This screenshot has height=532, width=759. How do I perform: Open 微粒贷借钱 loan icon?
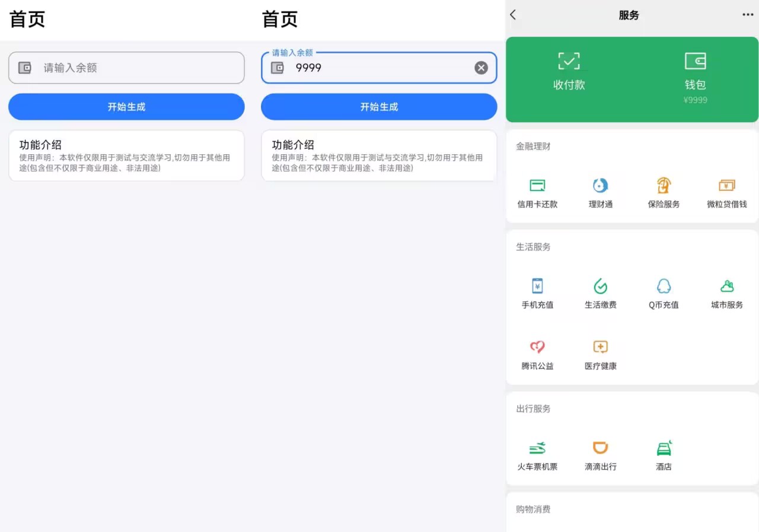pyautogui.click(x=727, y=186)
